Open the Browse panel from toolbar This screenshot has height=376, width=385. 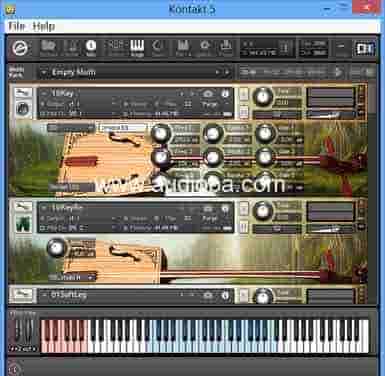(x=48, y=48)
